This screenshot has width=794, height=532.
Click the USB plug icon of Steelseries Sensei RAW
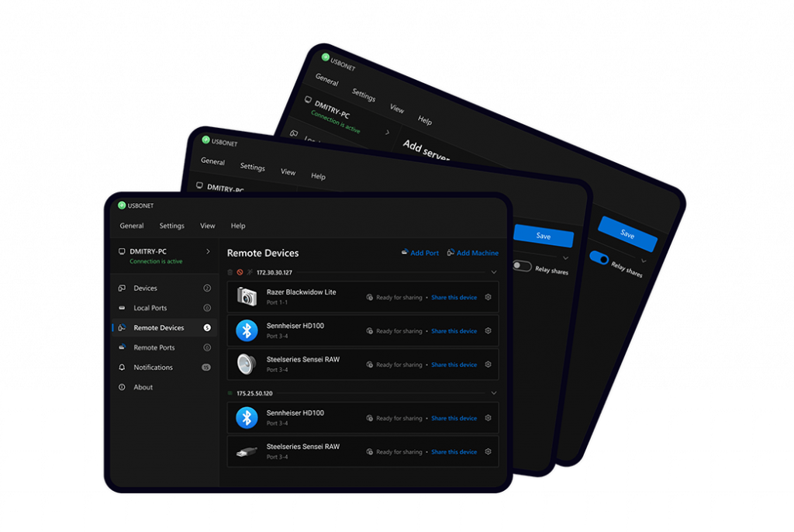(247, 451)
